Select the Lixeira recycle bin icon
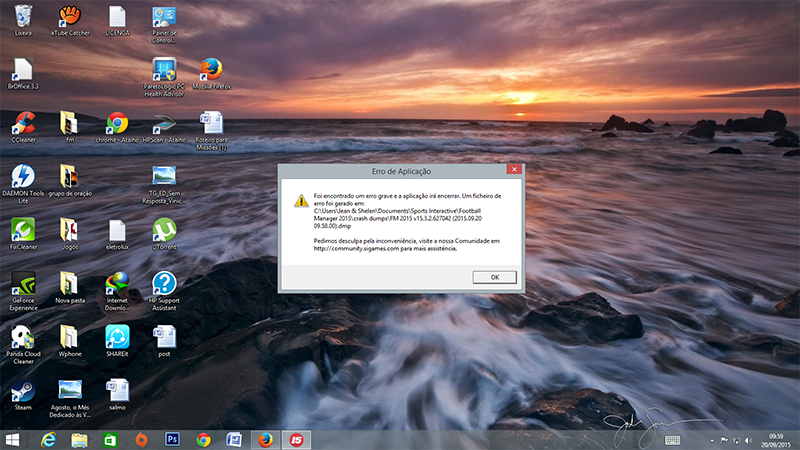Screen dimensions: 800x450 tap(23, 16)
